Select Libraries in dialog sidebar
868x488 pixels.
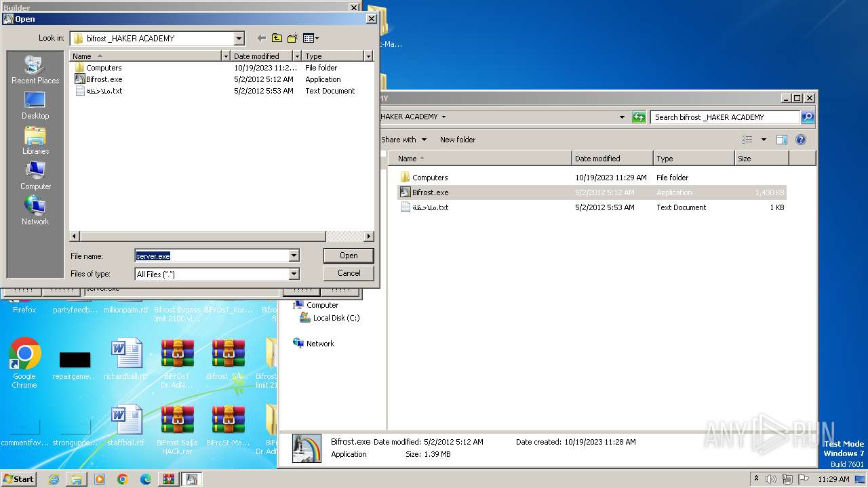[x=35, y=140]
